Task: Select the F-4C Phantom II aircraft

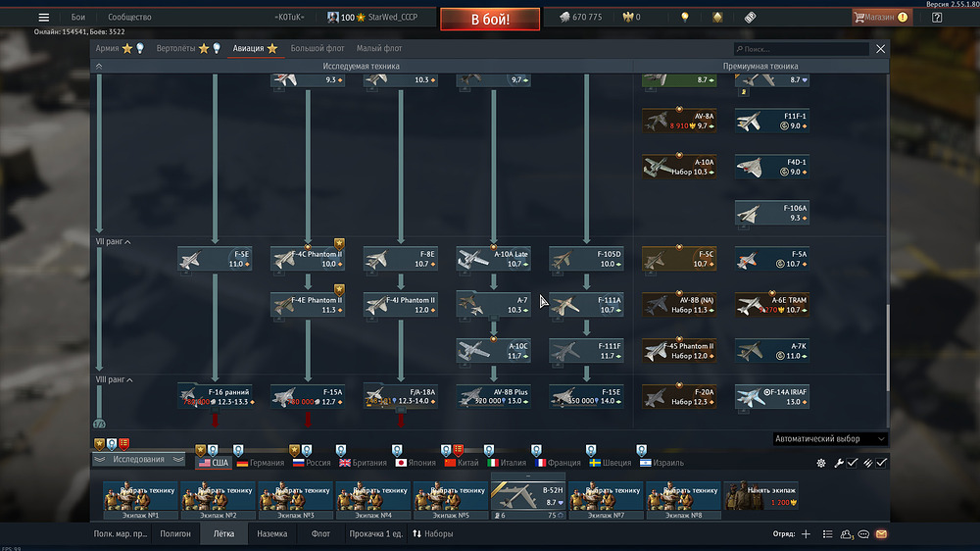Action: pos(308,259)
